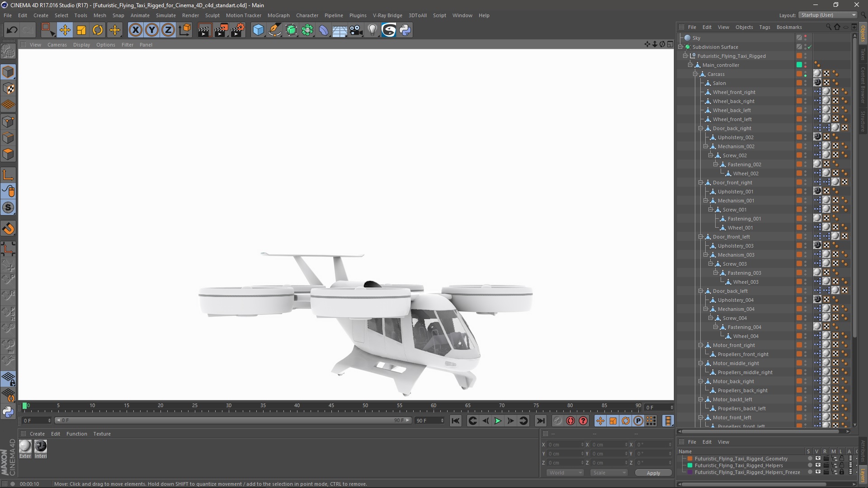The width and height of the screenshot is (868, 488).
Task: Activate the Rotate tool in top toolbar
Action: [98, 30]
